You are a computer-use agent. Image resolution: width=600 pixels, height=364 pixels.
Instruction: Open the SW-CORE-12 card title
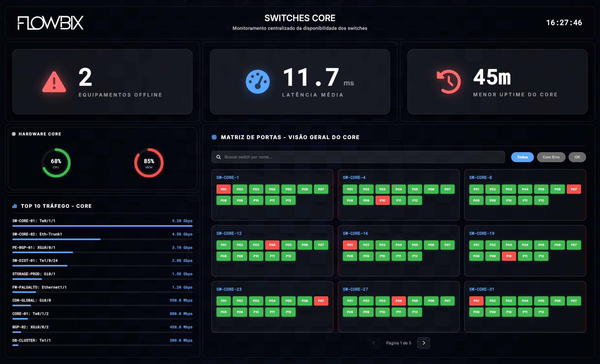coord(229,234)
